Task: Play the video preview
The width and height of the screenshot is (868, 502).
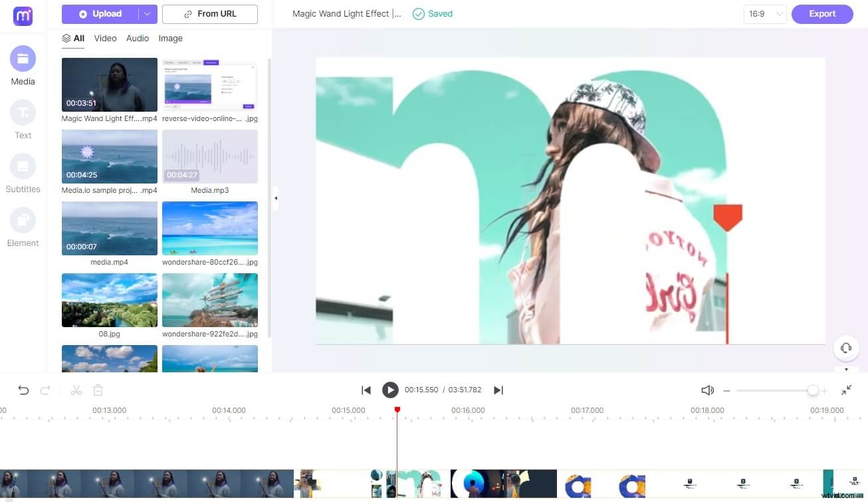Action: coord(390,390)
